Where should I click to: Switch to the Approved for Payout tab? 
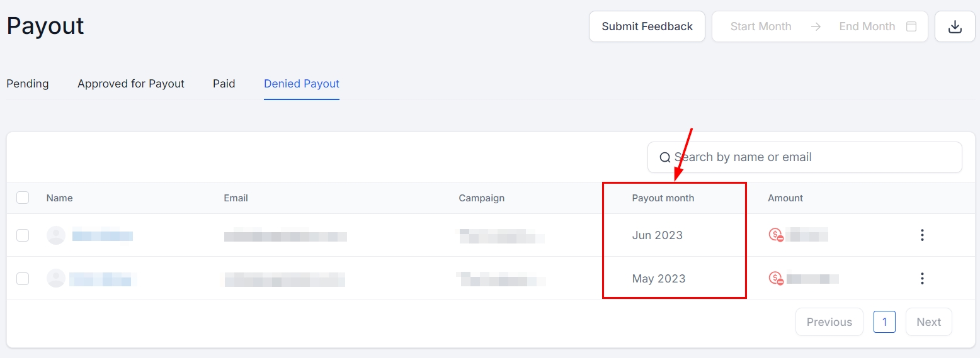click(131, 84)
